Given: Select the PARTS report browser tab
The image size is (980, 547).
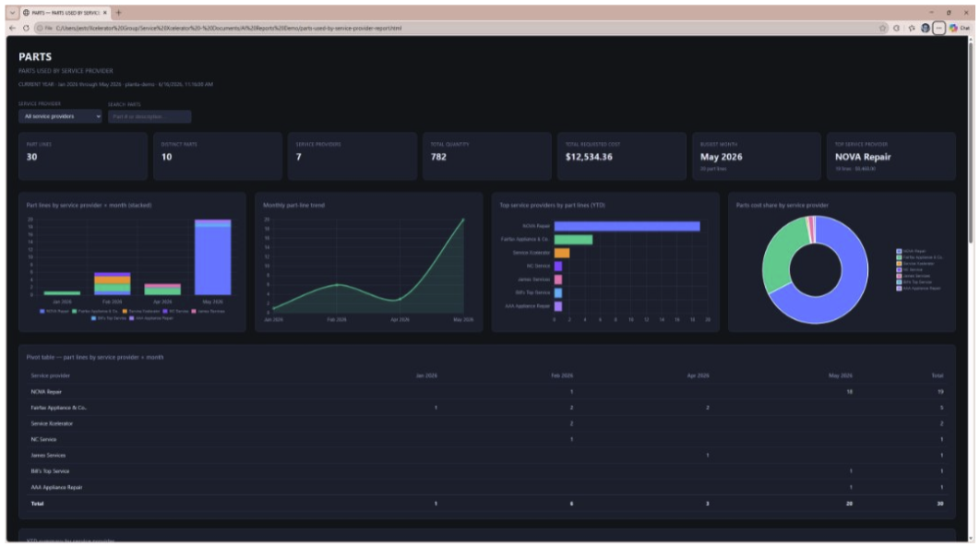Looking at the screenshot, I should coord(65,13).
